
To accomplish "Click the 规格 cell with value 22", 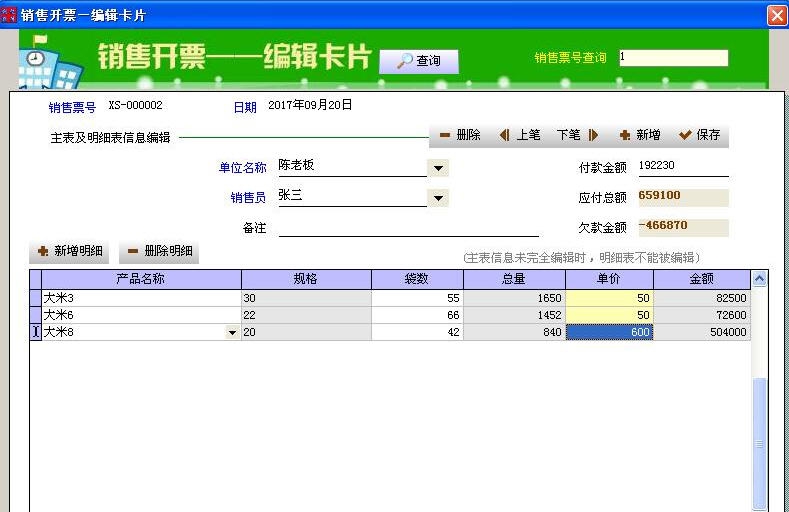I will 306,315.
